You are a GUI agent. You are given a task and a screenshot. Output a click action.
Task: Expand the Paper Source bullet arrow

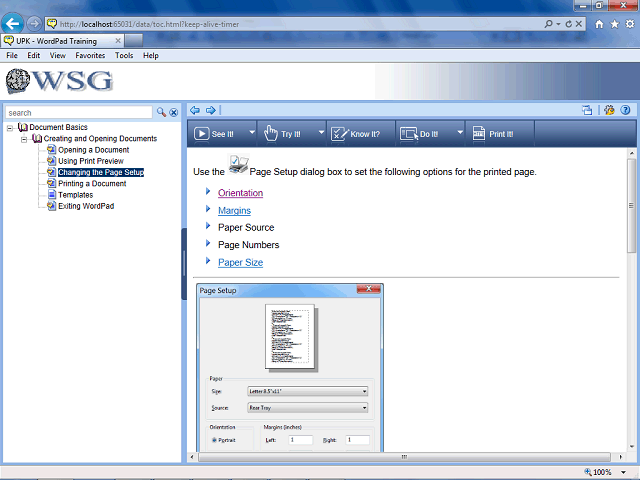click(x=208, y=226)
